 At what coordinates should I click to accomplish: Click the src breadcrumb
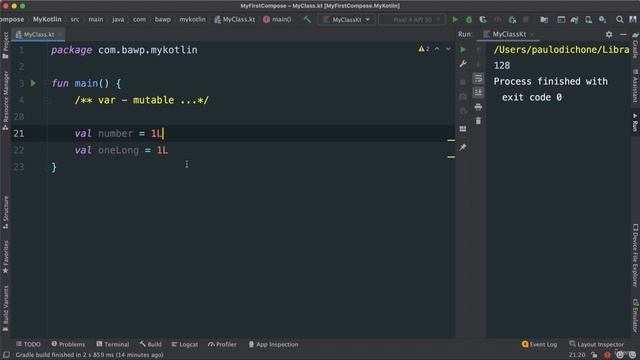tap(75, 19)
